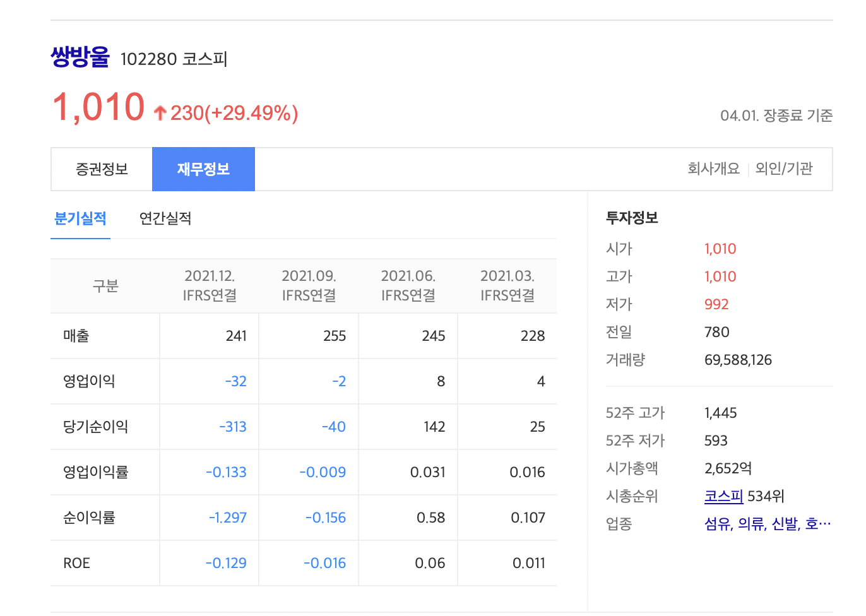Select the 재무정보 tab

(x=203, y=169)
